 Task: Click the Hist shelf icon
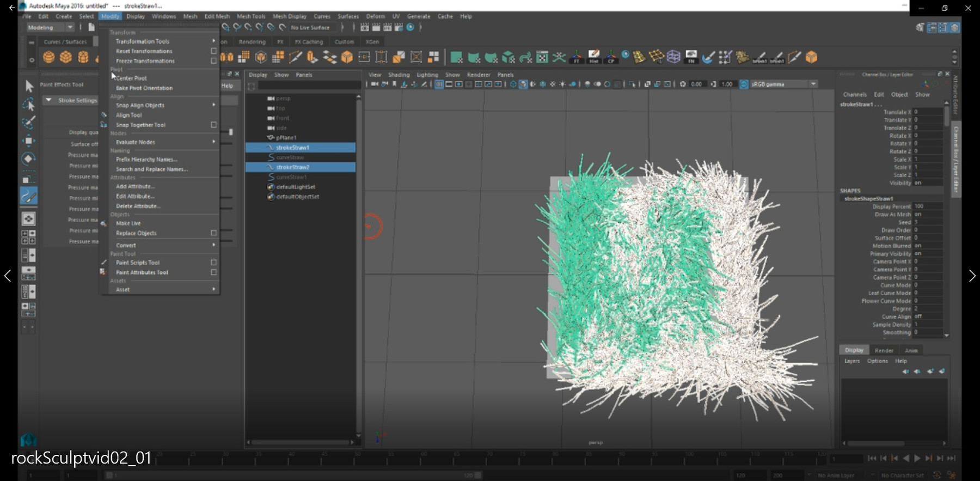594,57
